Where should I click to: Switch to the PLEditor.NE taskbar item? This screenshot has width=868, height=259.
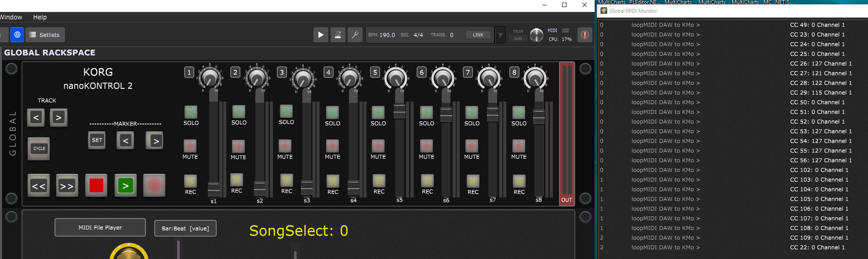pos(645,2)
